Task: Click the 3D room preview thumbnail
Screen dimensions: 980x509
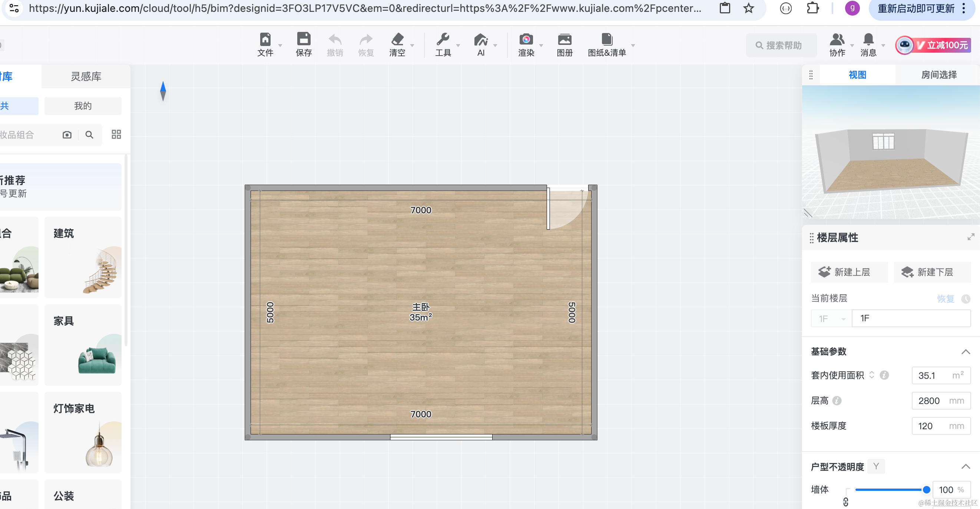Action: pyautogui.click(x=891, y=152)
